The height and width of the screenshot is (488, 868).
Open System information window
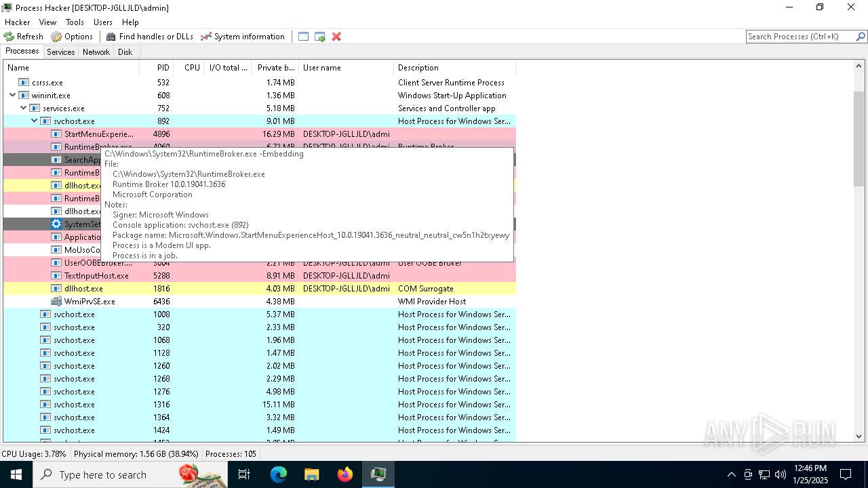click(243, 37)
